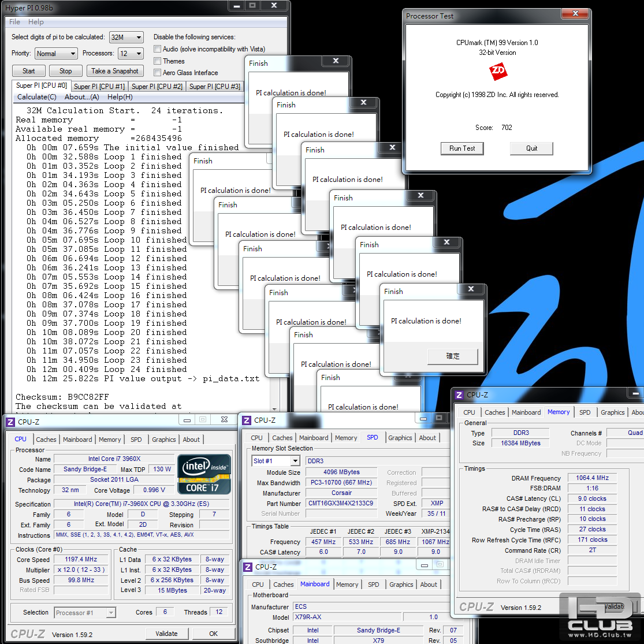The image size is (644, 644).
Task: Open the Priority dropdown set to Normal
Action: 56,53
